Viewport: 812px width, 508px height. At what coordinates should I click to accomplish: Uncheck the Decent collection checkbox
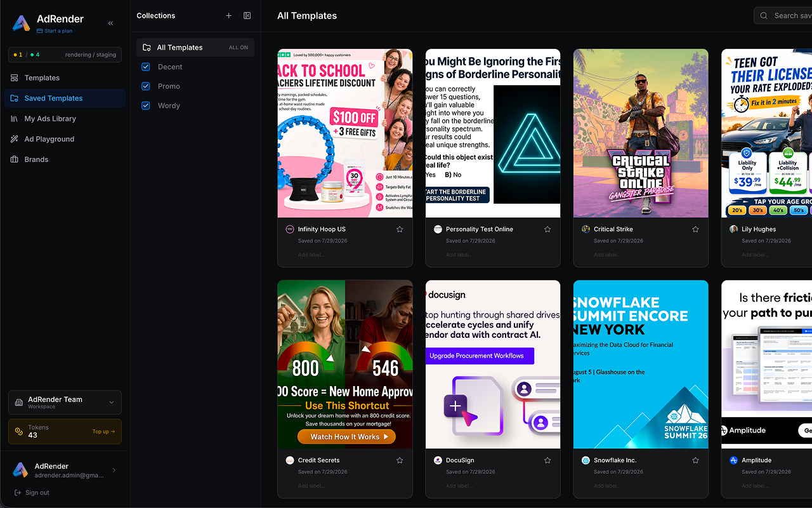click(x=146, y=67)
